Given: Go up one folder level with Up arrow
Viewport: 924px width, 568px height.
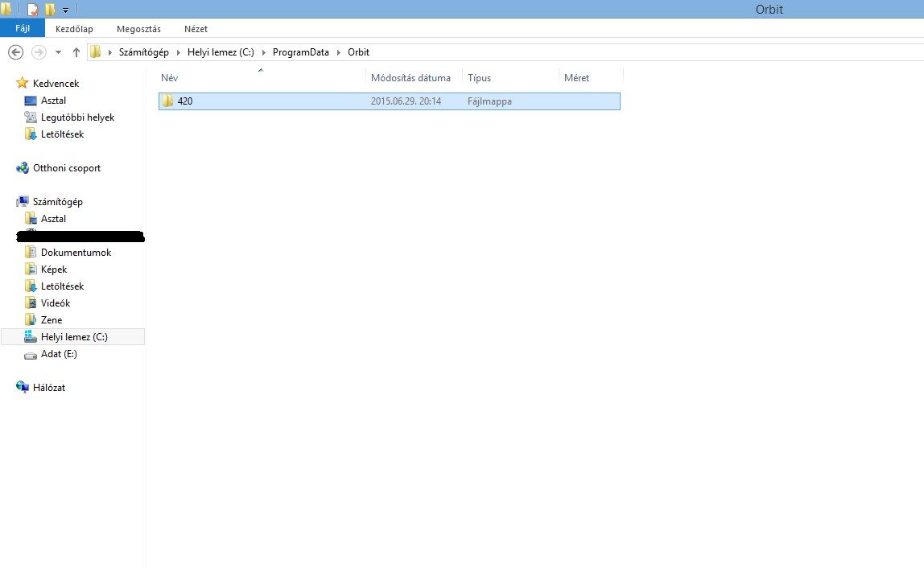Looking at the screenshot, I should coord(76,52).
